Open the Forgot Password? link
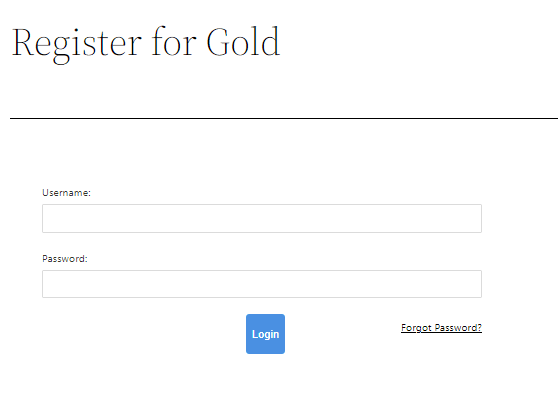This screenshot has height=415, width=558. [x=441, y=328]
